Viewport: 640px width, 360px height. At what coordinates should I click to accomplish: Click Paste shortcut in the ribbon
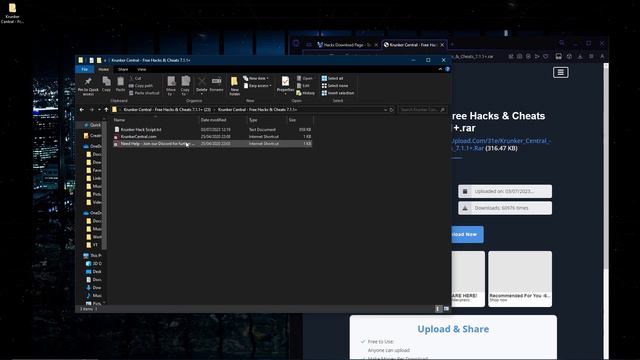(144, 93)
